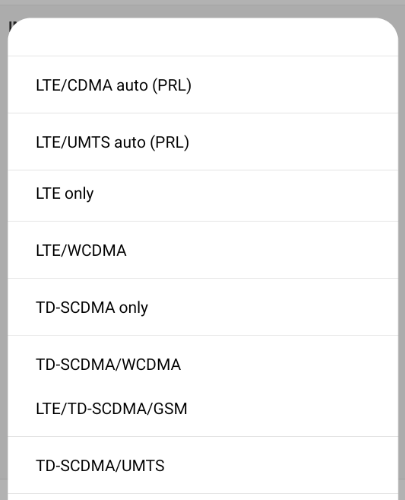Viewport: 405px width, 500px height.
Task: Tap the LTE/TD-SCDMA/GSM list entry
Action: [203, 409]
